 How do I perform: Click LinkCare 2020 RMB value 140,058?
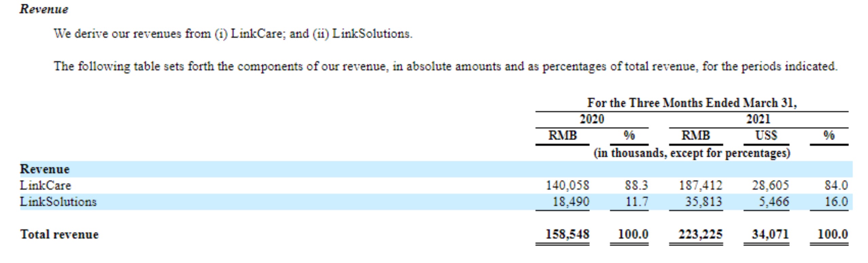click(567, 185)
